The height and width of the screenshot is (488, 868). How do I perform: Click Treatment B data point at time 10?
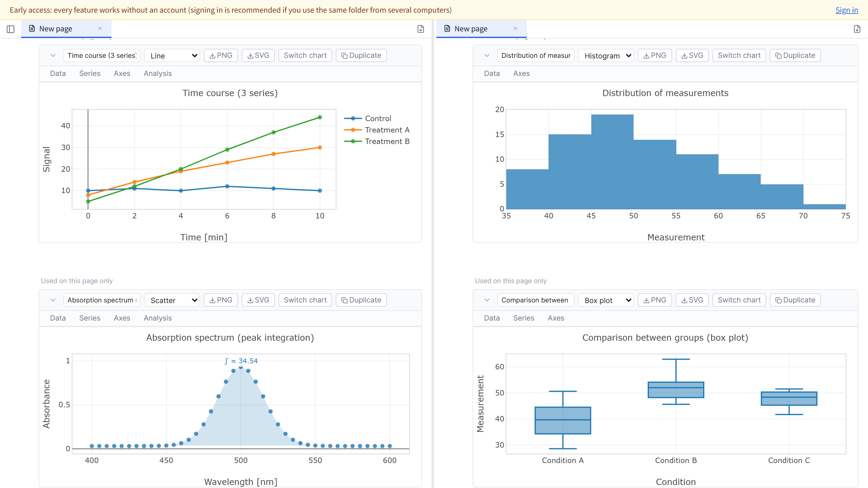[320, 117]
